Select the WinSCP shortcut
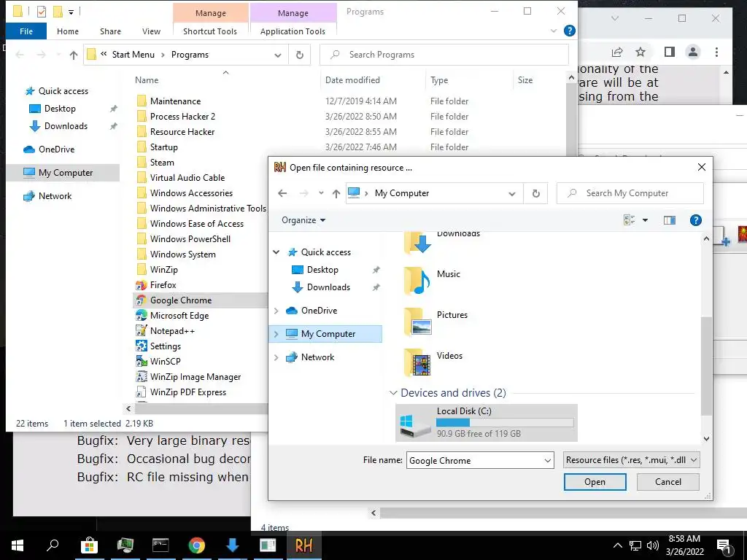 165,362
